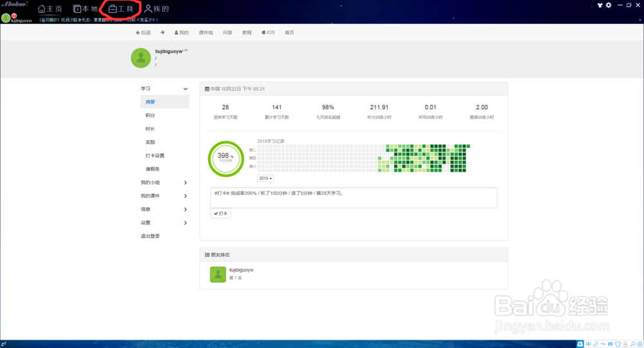Open the iOS link with the Apple icon
The width and height of the screenshot is (644, 348).
click(268, 32)
